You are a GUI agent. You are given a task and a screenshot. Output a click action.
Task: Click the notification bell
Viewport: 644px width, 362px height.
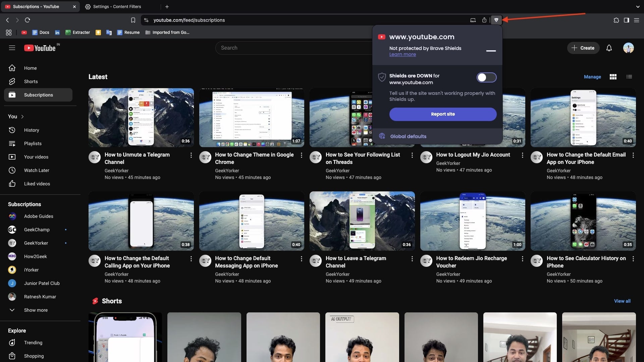[x=608, y=48]
